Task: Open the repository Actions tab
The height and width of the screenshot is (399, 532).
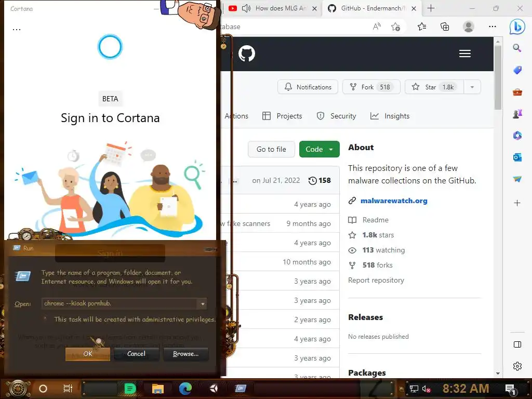Action: pyautogui.click(x=236, y=116)
